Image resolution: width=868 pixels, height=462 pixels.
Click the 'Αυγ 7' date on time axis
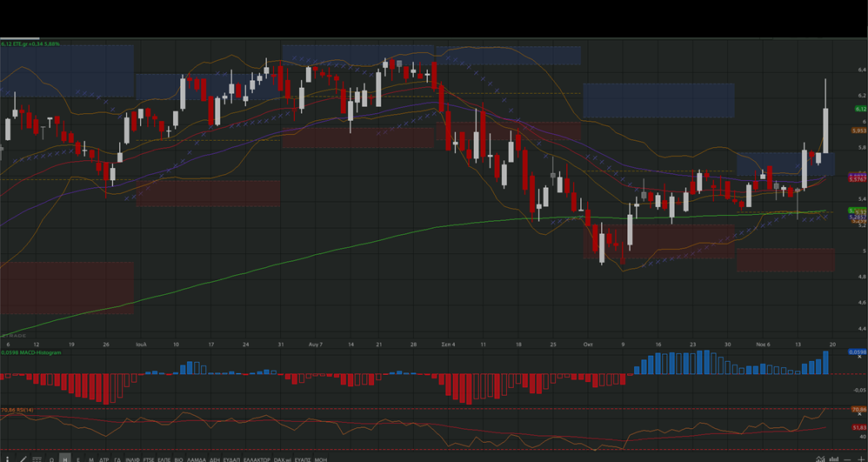click(x=316, y=344)
